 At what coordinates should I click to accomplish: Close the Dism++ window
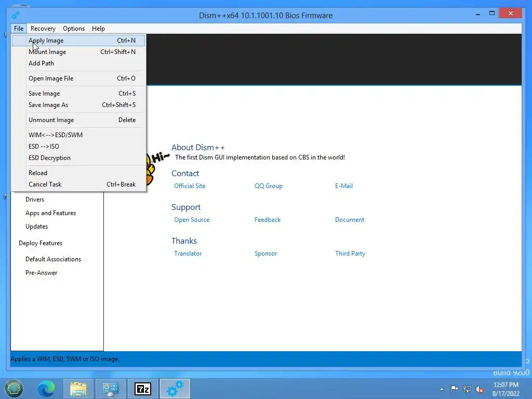coord(511,14)
